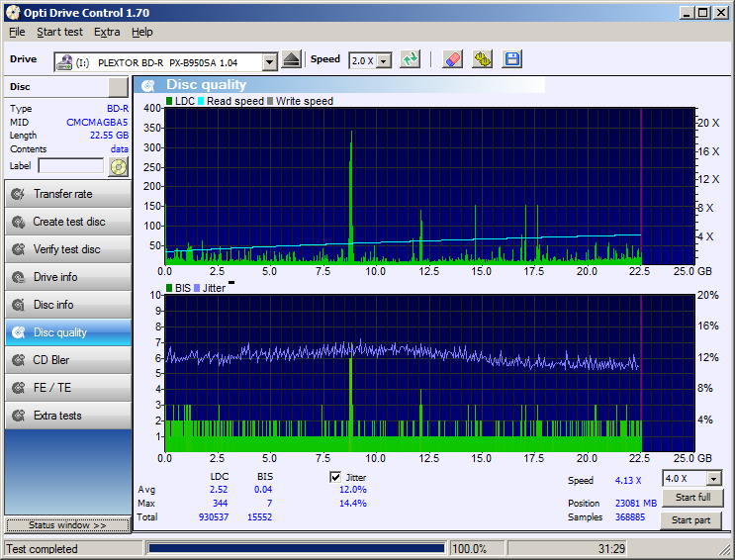Show the Disc info page

tap(68, 305)
